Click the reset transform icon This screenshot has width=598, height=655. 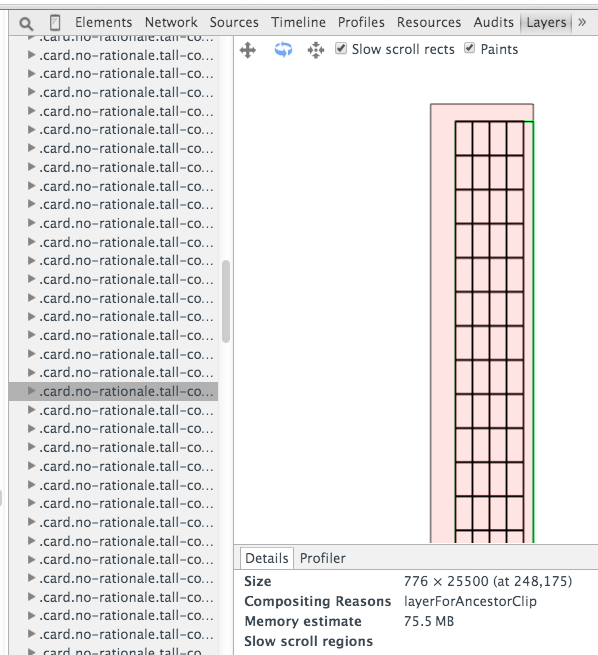[316, 50]
